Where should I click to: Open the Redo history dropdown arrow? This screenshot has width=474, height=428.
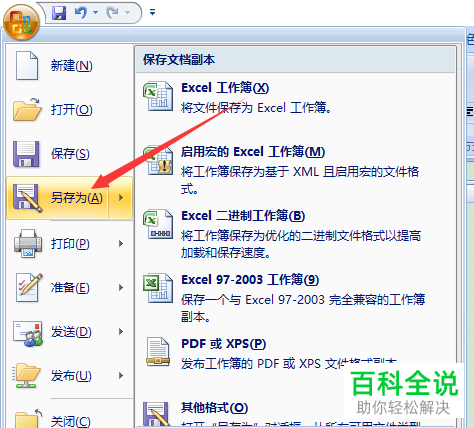click(x=127, y=13)
